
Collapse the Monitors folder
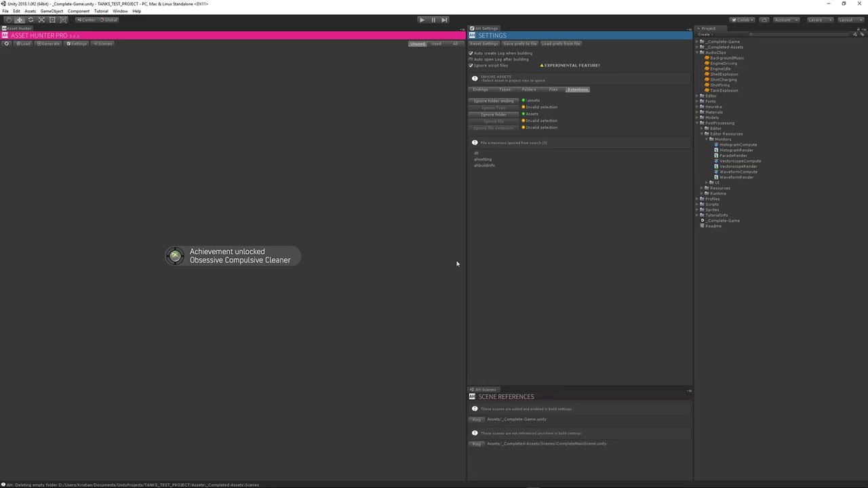(x=707, y=140)
